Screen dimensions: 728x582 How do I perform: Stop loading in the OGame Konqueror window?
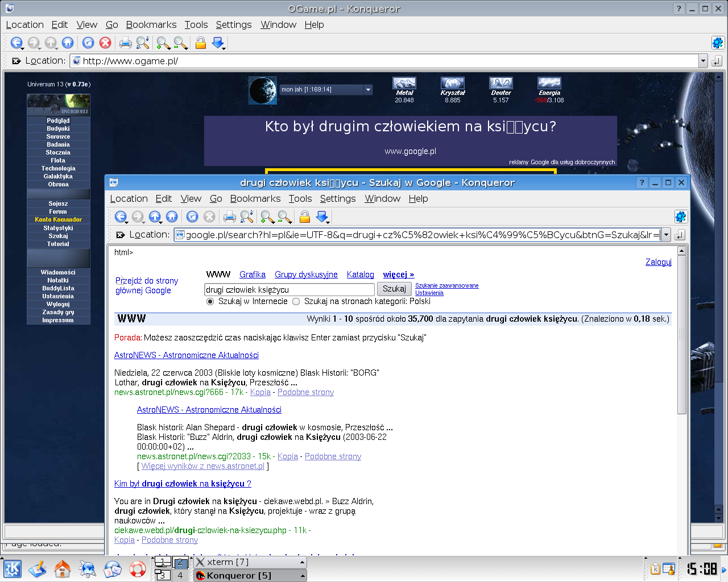click(x=105, y=43)
